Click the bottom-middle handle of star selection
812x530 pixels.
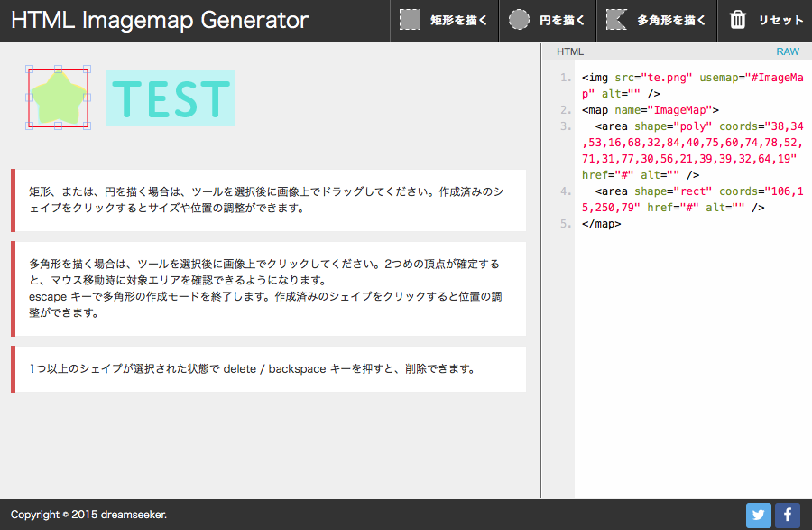(58, 126)
